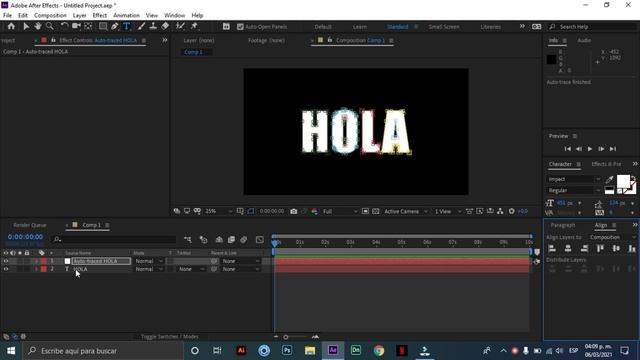640x360 pixels.
Task: Select the Pen tool
Action: pyautogui.click(x=115, y=27)
